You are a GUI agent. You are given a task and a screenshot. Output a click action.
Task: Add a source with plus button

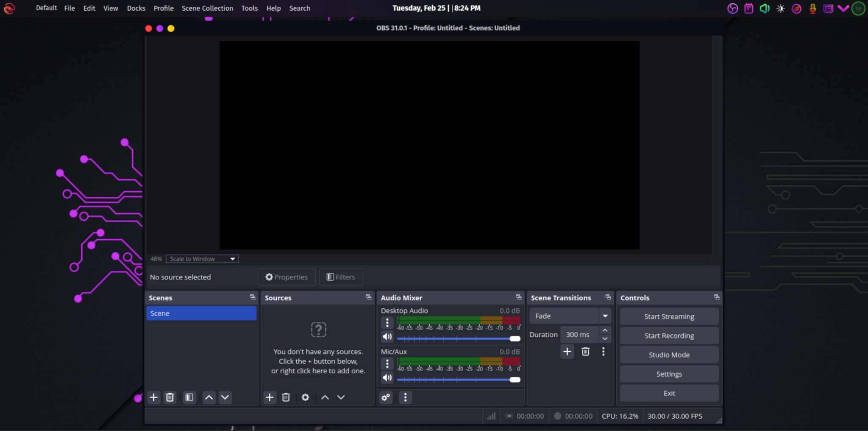click(270, 397)
